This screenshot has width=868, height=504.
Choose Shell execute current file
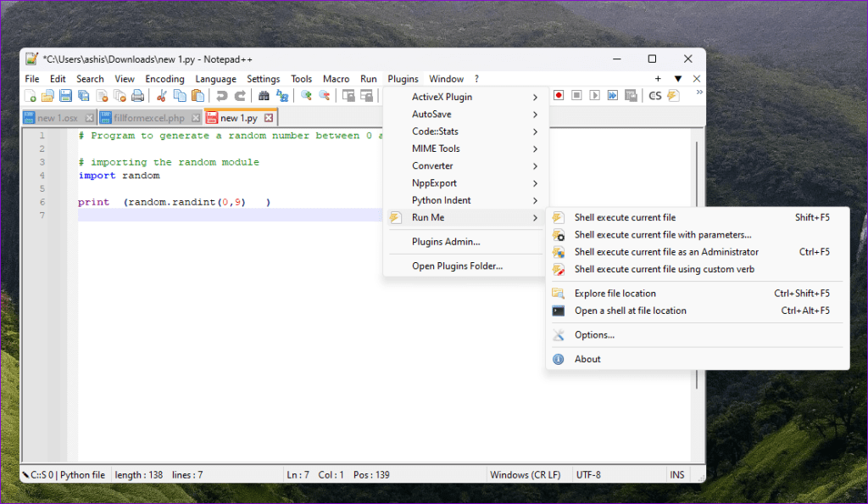698,217
